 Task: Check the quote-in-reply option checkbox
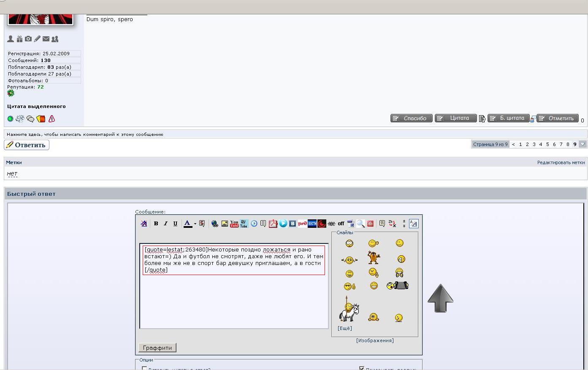(144, 368)
